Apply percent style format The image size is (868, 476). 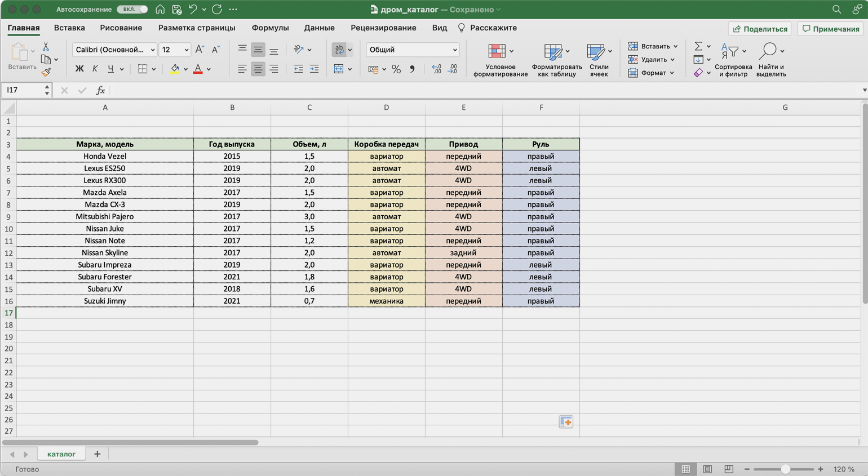click(x=396, y=69)
